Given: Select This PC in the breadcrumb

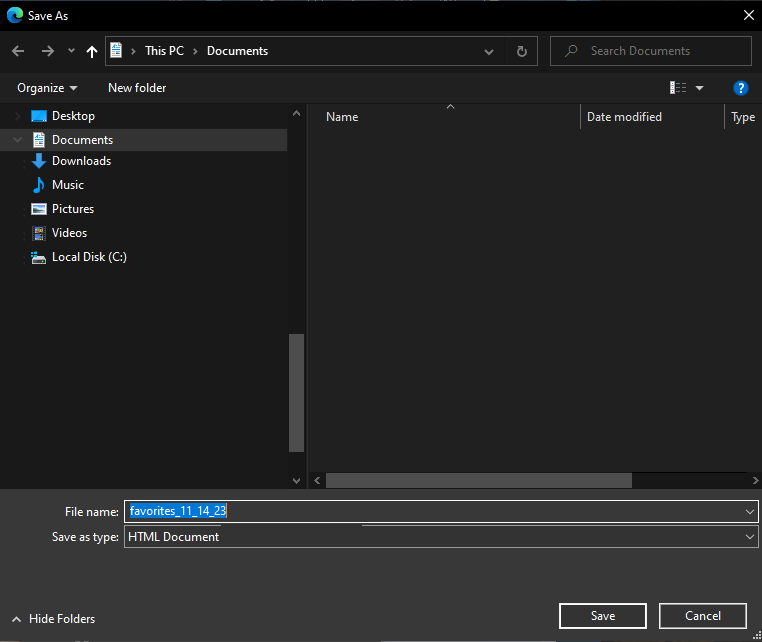Looking at the screenshot, I should point(164,51).
